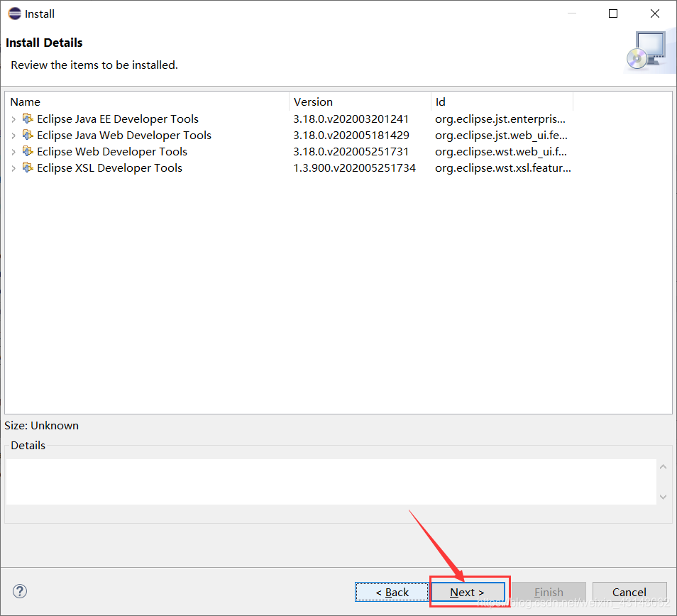Click the disabled Finish button

549,592
